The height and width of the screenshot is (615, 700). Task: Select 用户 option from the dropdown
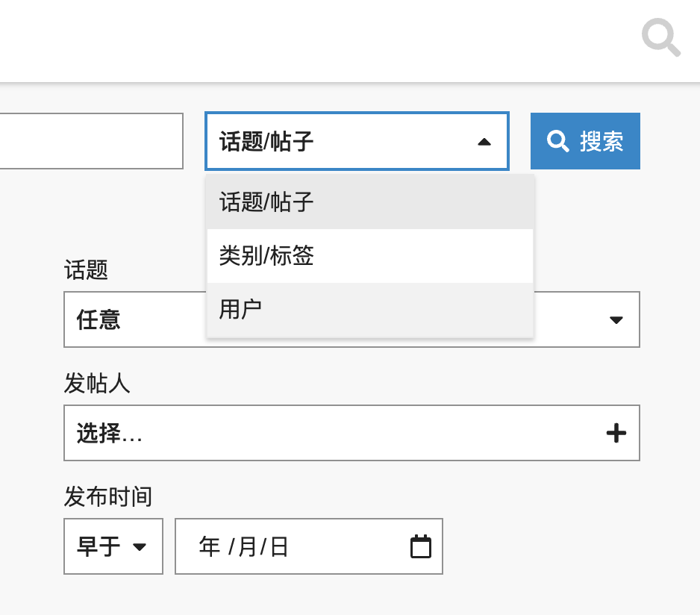[x=370, y=310]
